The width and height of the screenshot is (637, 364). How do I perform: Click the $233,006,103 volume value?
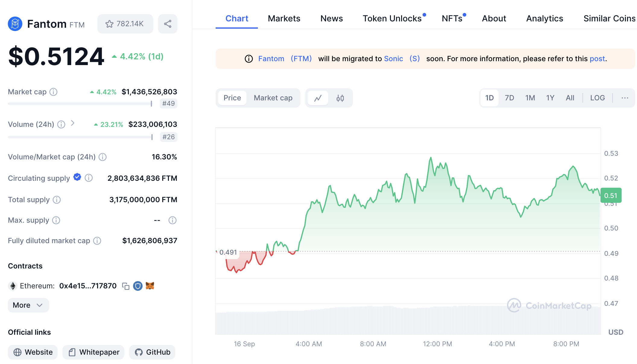pos(153,124)
